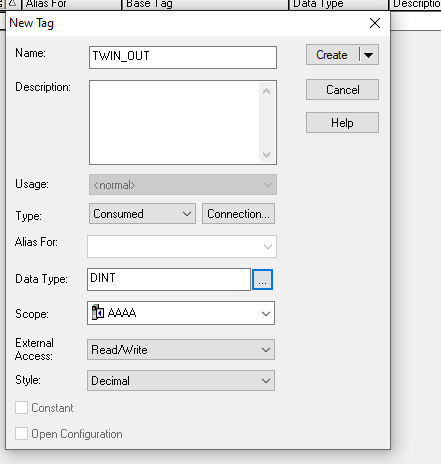Toggle the Constant checkbox

pyautogui.click(x=21, y=408)
